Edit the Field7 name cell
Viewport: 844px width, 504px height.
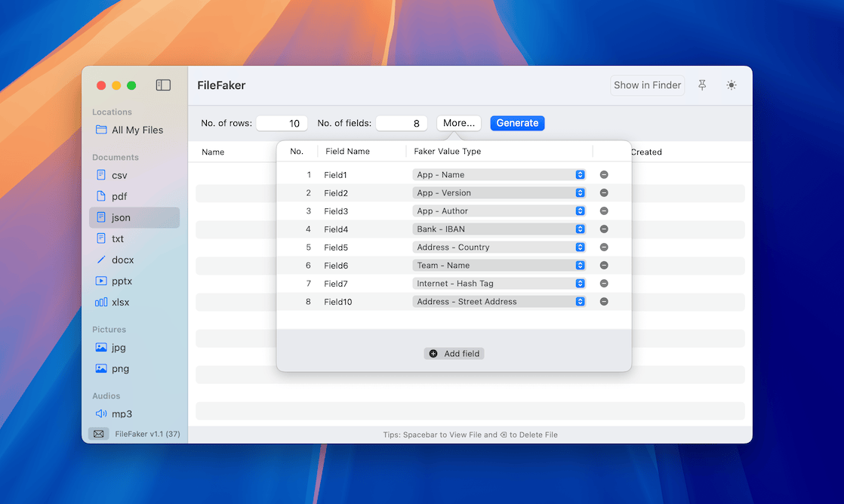(336, 284)
